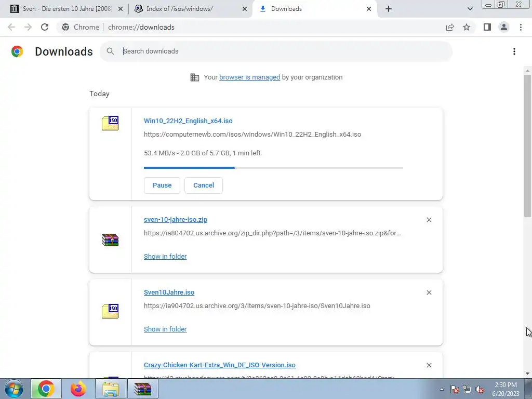Click the taskbar clock showing 2:30 PM

click(506, 389)
